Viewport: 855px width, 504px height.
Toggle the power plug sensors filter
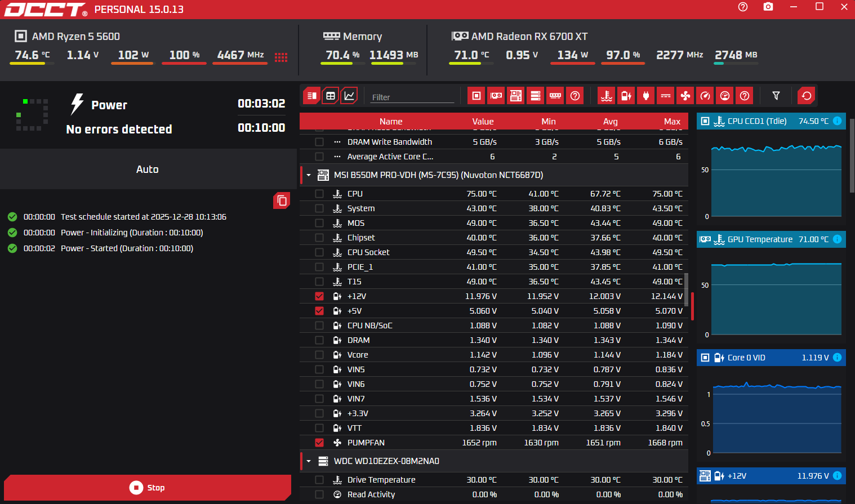coord(646,96)
